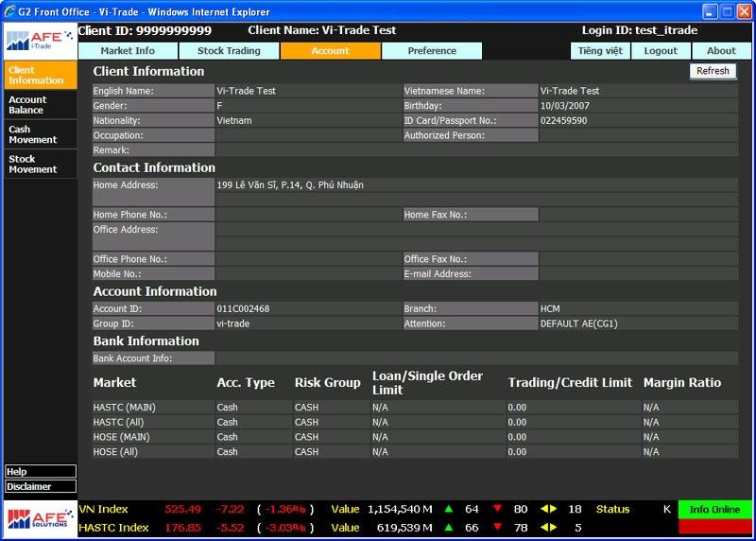The height and width of the screenshot is (541, 756).
Task: Click the red down arrow beside 78
Action: pos(498,528)
